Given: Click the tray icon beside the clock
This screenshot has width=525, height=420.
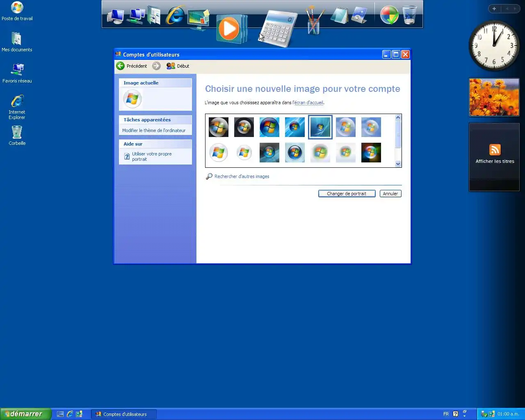Looking at the screenshot, I should [x=491, y=414].
